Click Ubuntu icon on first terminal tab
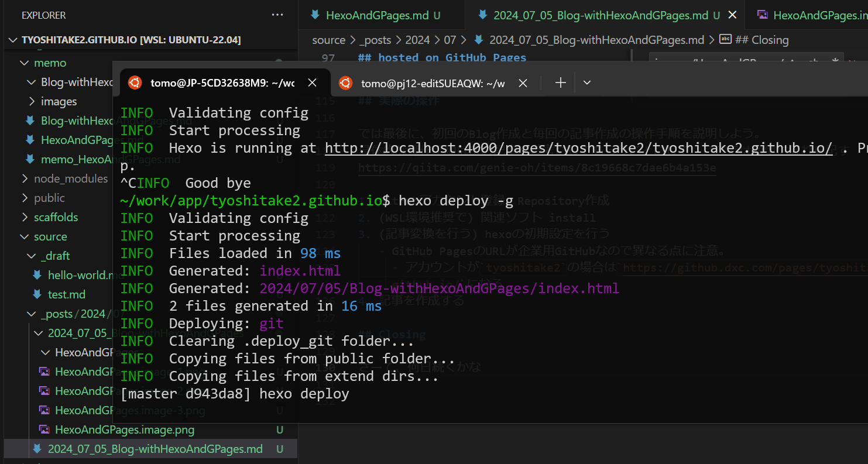868x464 pixels. (135, 83)
